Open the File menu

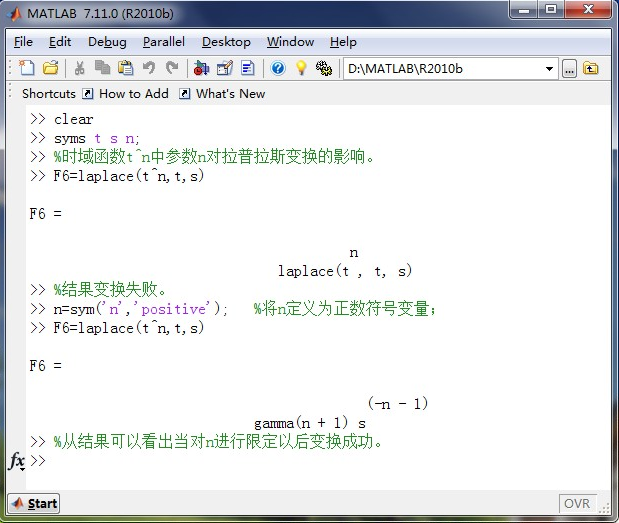click(x=23, y=42)
